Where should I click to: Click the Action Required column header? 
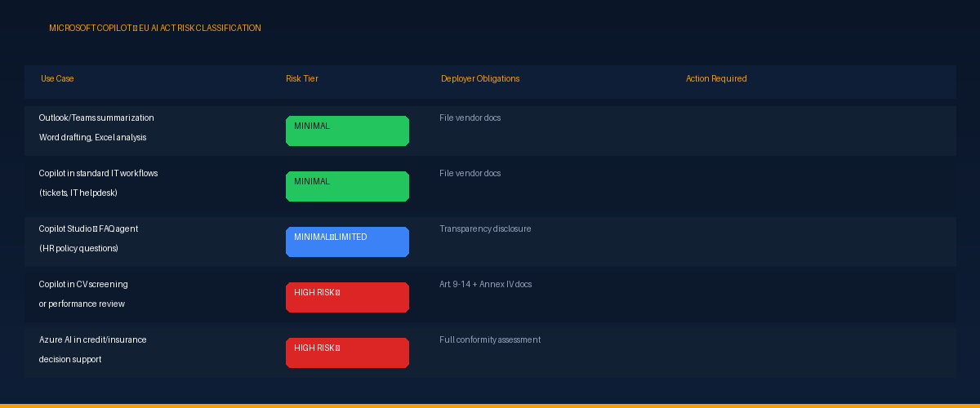pos(716,78)
